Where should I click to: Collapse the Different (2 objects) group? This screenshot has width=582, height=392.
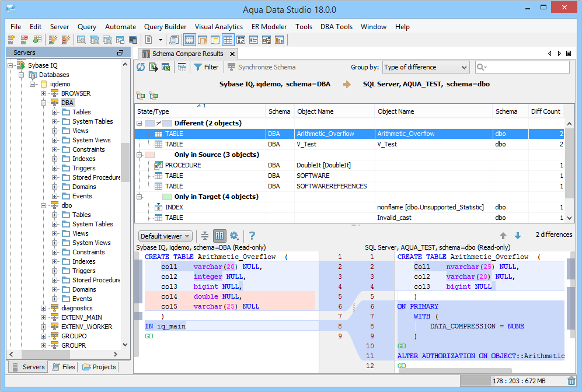point(139,123)
